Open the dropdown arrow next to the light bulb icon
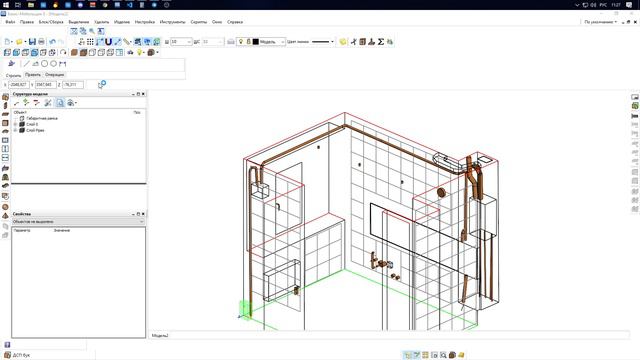Screen dimensions: 640x360 coord(144,52)
